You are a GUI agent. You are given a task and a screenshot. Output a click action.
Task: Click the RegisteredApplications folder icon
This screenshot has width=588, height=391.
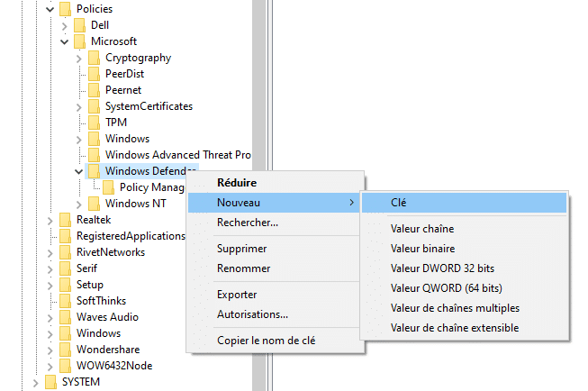(x=65, y=236)
